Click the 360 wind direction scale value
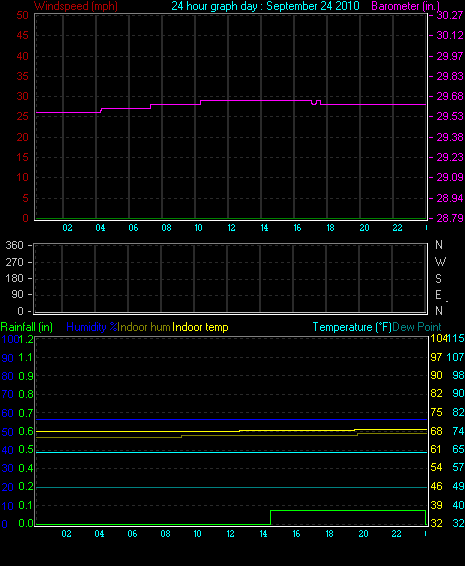465x566 pixels. click(x=14, y=245)
